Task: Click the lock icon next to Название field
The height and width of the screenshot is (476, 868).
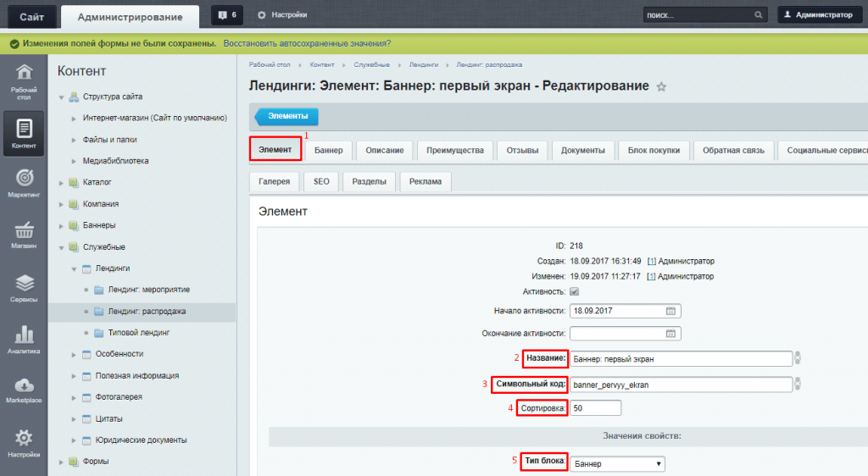Action: pyautogui.click(x=797, y=358)
